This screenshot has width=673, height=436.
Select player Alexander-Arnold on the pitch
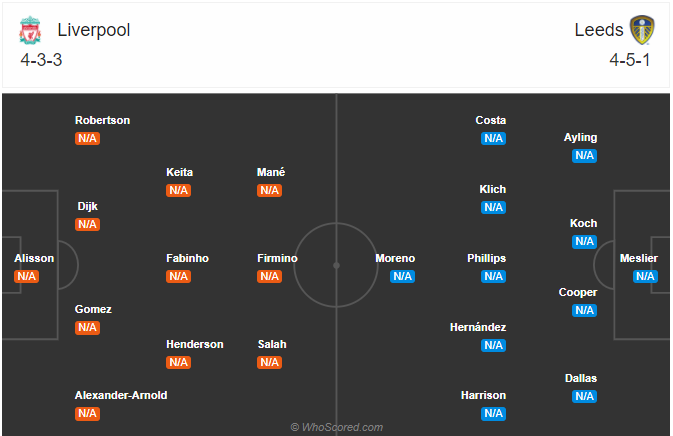(121, 395)
